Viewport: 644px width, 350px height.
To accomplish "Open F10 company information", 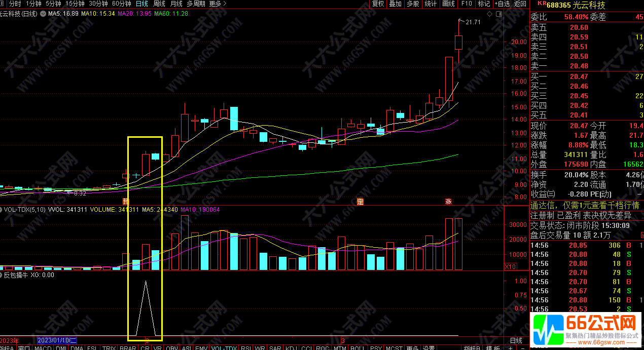I will click(x=467, y=4).
